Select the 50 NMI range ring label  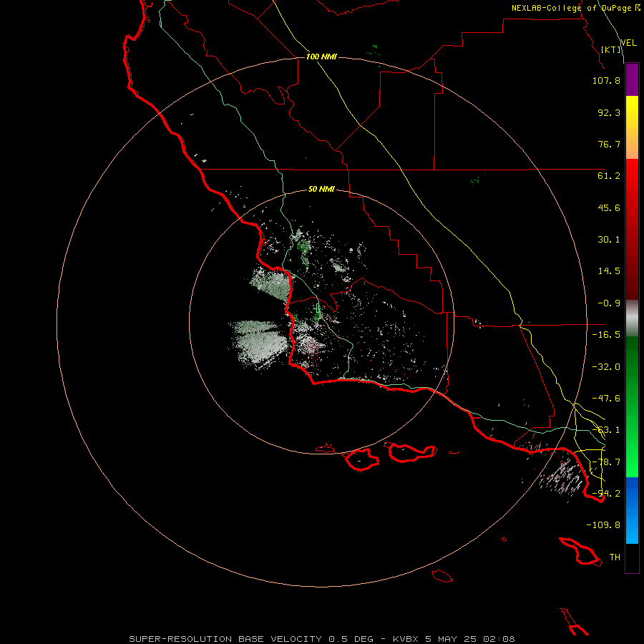point(321,189)
